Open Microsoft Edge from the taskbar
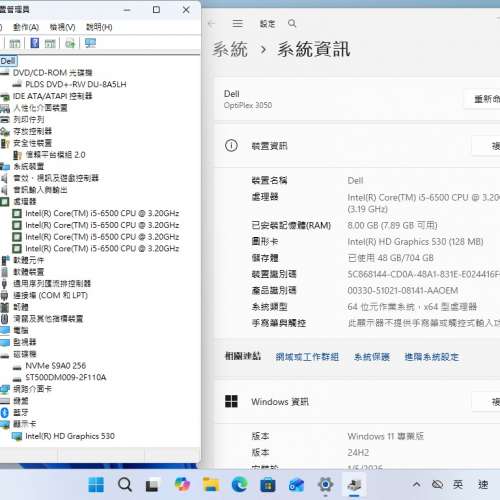The height and width of the screenshot is (500, 500). (239, 484)
